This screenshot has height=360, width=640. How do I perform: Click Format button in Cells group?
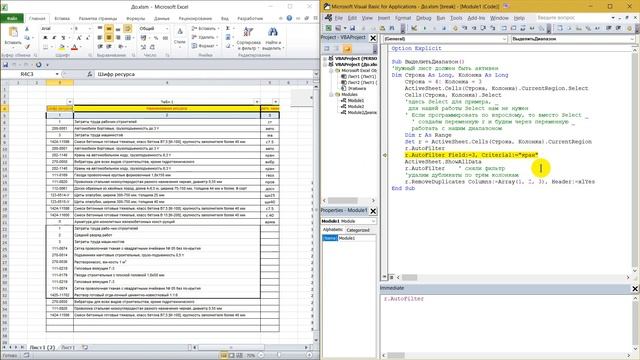pyautogui.click(x=204, y=46)
